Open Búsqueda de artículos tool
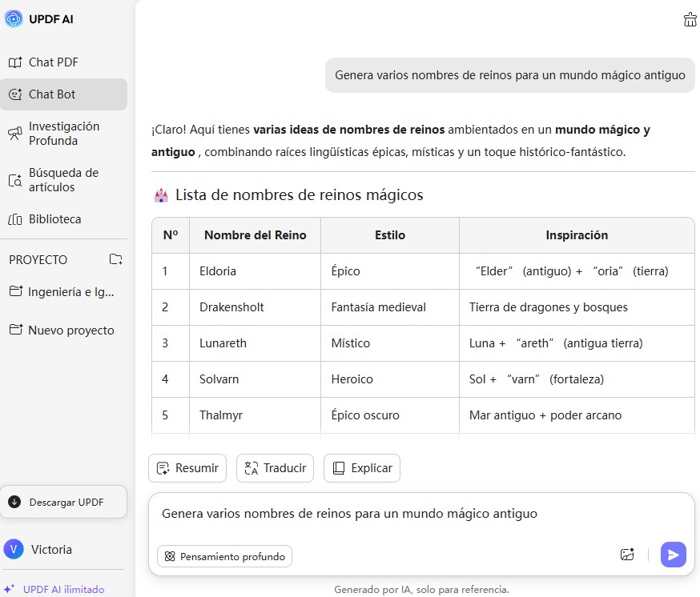The width and height of the screenshot is (700, 597). [63, 180]
